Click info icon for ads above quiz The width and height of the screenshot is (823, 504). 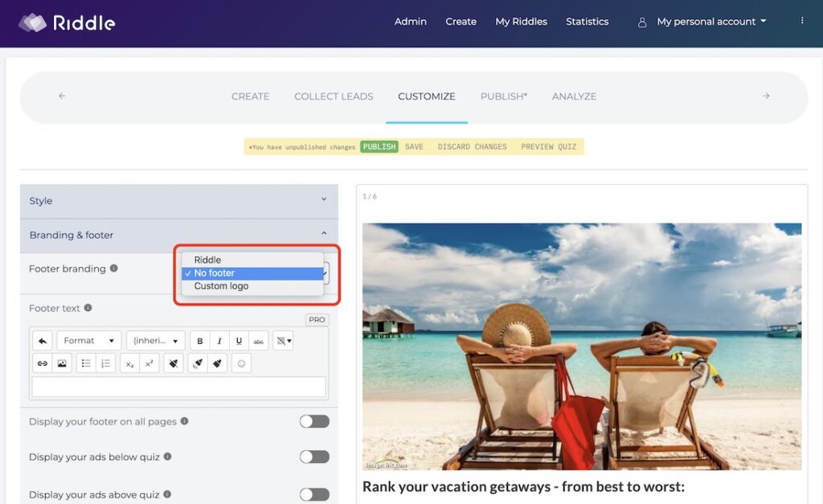167,494
